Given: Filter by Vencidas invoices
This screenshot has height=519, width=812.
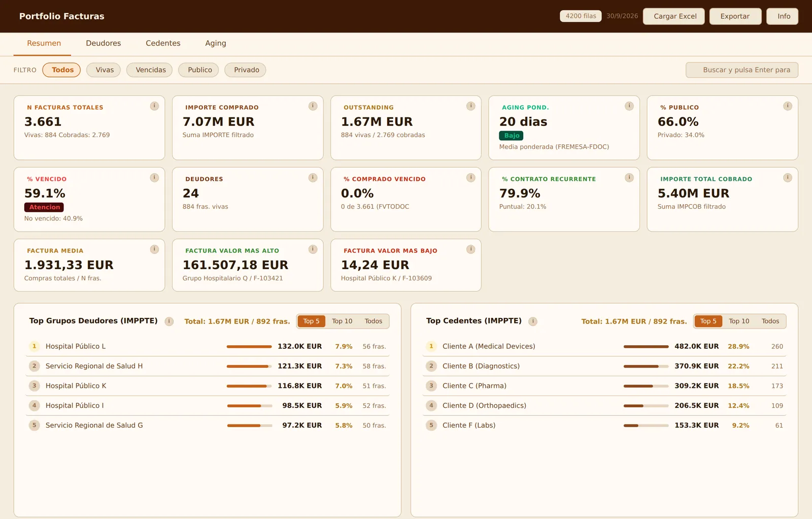Looking at the screenshot, I should [149, 70].
